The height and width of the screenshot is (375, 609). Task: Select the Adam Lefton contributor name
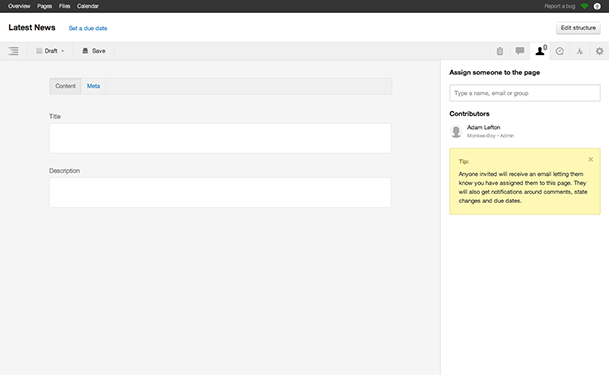484,127
